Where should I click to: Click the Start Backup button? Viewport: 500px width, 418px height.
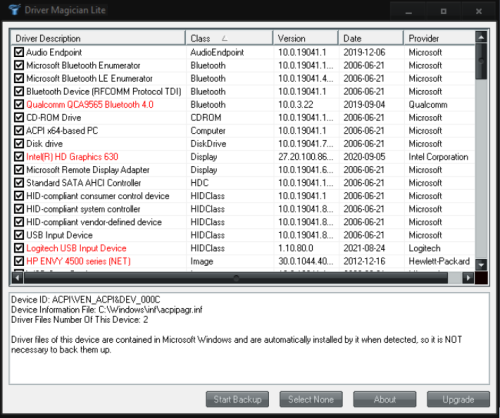237,399
